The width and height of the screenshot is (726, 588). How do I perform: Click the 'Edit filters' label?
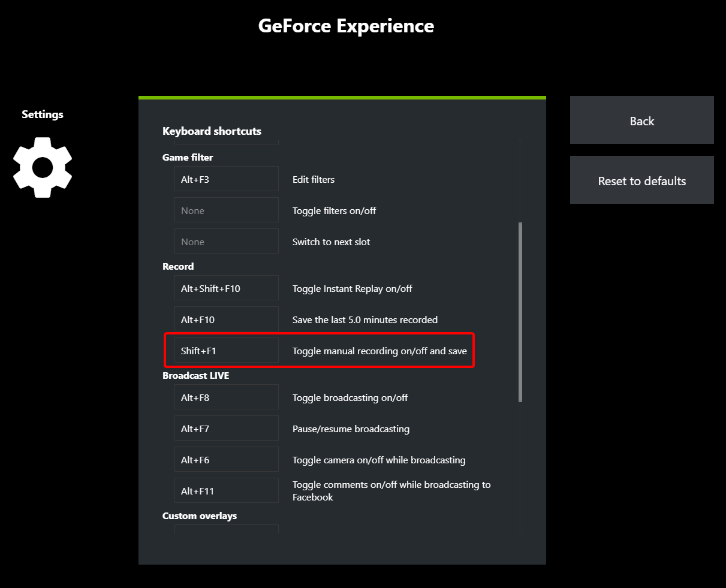click(x=314, y=179)
